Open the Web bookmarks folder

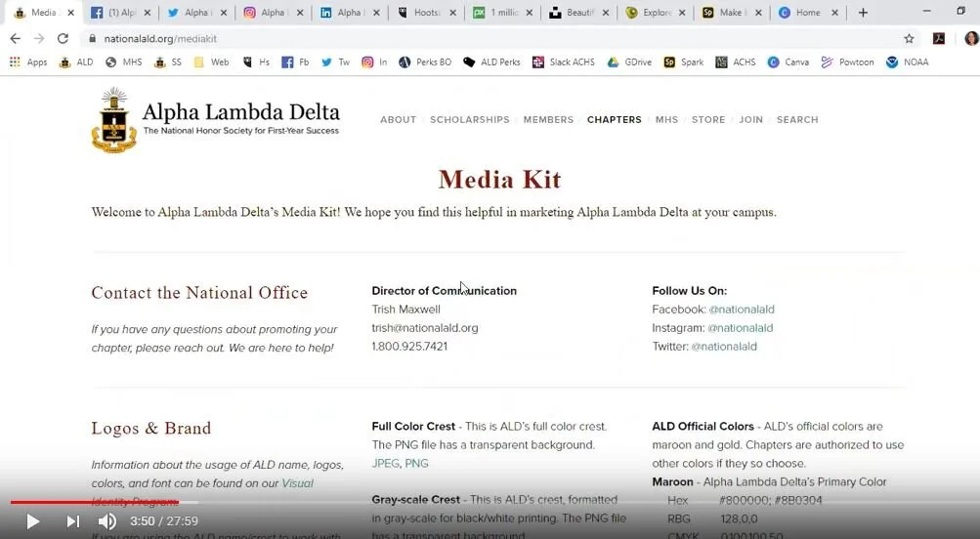[x=211, y=62]
